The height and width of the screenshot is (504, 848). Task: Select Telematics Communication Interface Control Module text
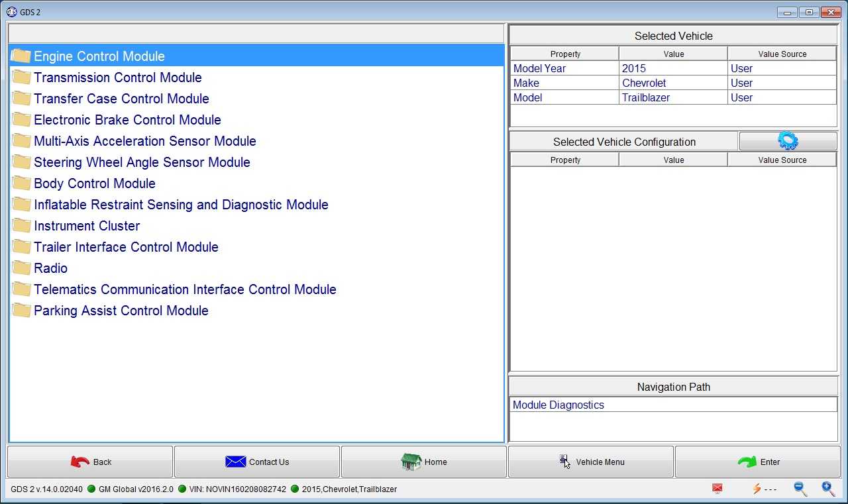(185, 289)
